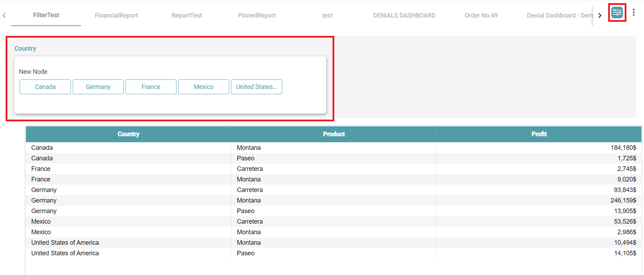Screen dimensions: 644x275
Task: Select the United States filter chip
Action: (256, 87)
